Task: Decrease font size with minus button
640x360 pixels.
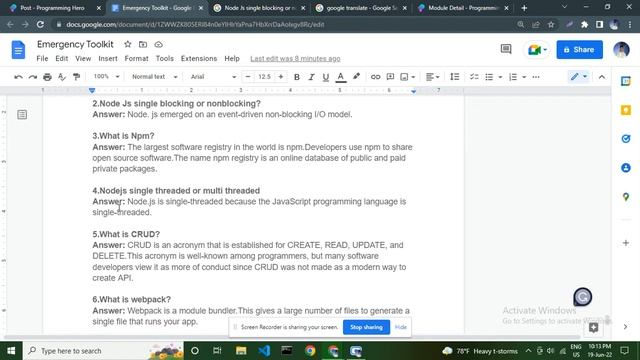Action: 248,77
